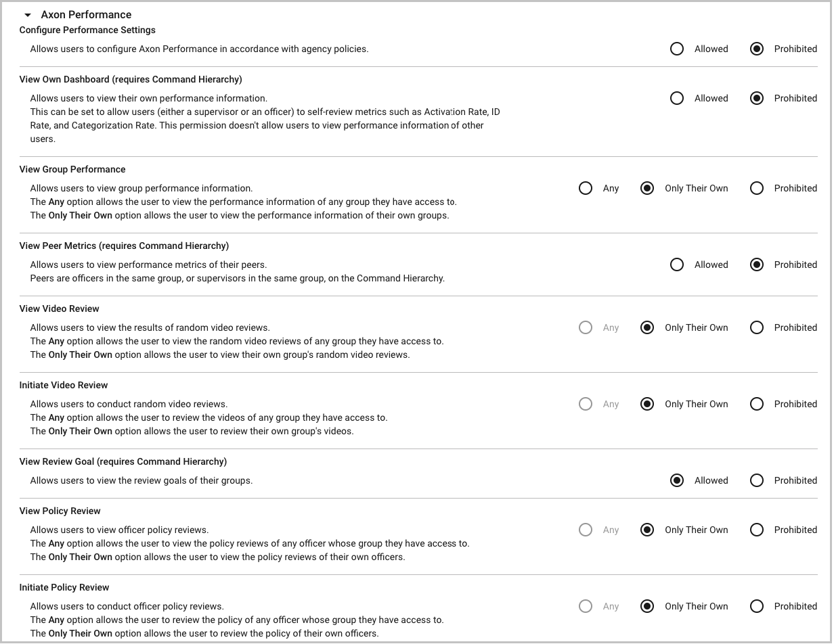
Task: Prohibit View Video Review
Action: click(757, 327)
